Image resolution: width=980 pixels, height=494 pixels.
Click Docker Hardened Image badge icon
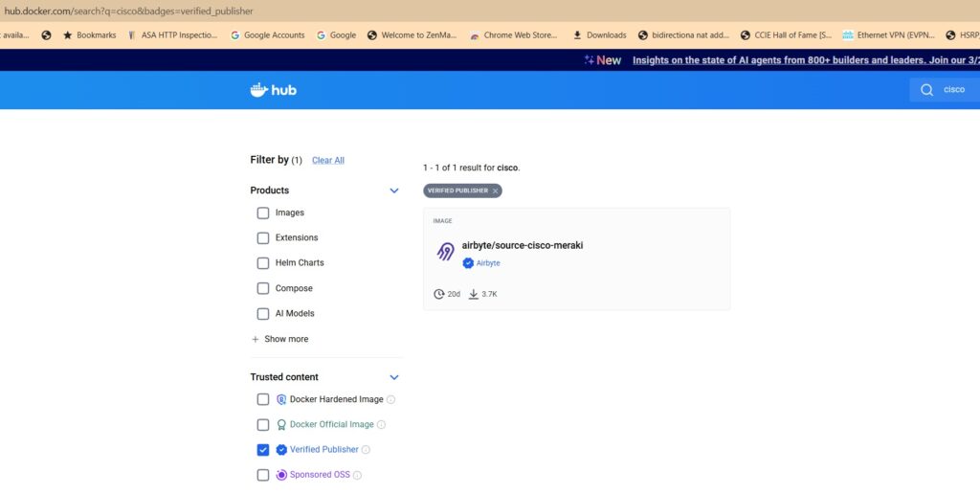[x=281, y=399]
